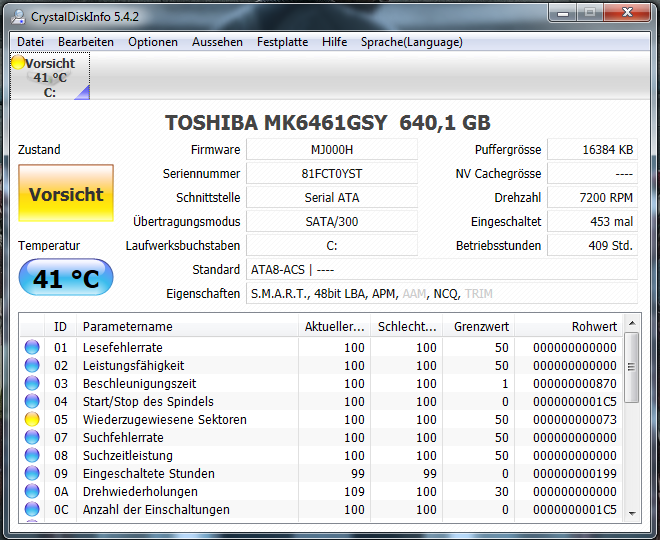Click the blue status orb for Lesefehlerrate
This screenshot has height=540, width=661.
click(x=32, y=347)
